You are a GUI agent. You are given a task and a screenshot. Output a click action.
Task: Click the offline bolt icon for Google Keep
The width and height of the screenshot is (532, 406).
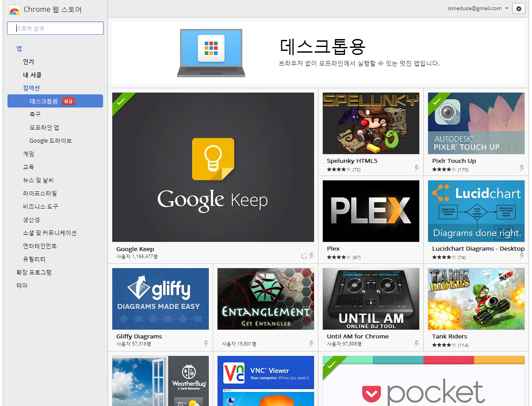pos(311,256)
